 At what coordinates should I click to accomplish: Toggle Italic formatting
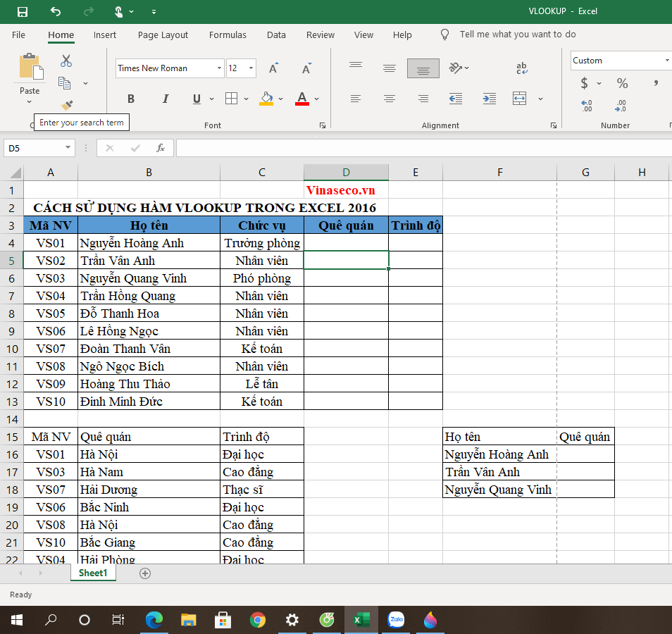pyautogui.click(x=166, y=99)
